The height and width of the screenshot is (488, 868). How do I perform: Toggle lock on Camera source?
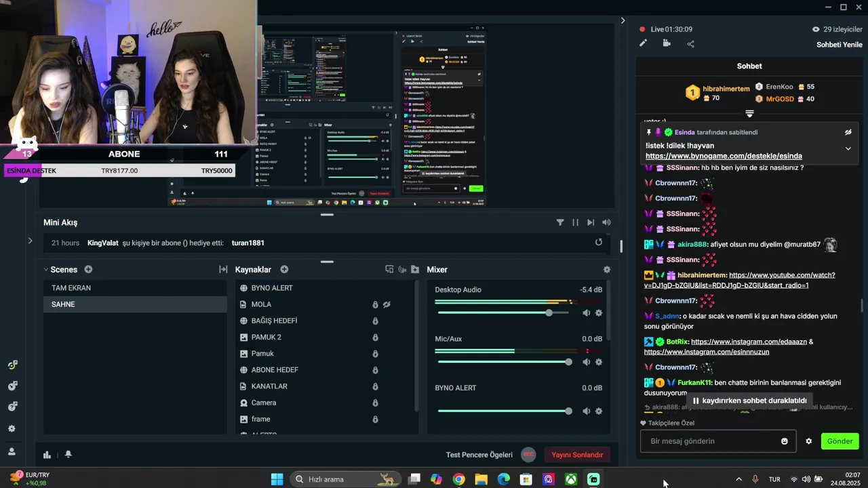click(375, 403)
